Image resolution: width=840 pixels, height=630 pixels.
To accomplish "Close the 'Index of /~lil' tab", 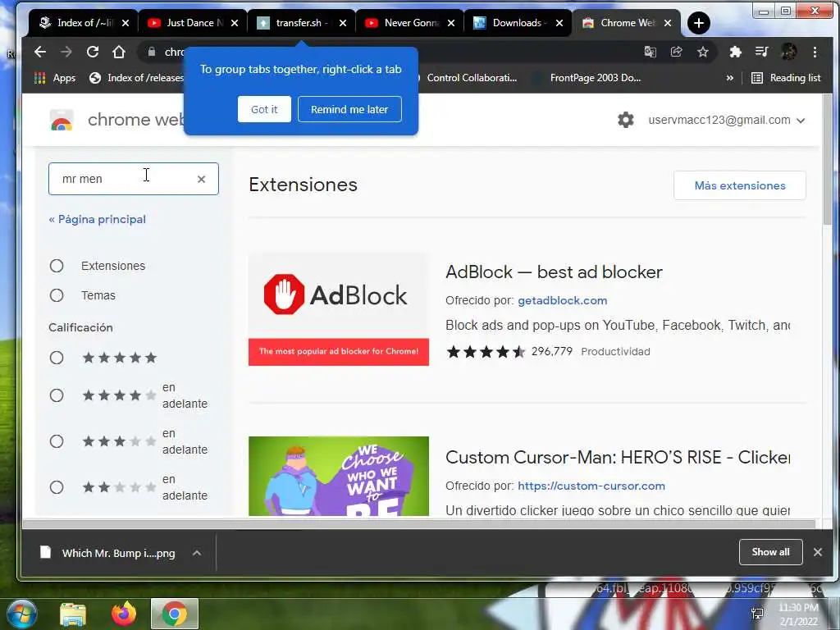I will coord(126,23).
